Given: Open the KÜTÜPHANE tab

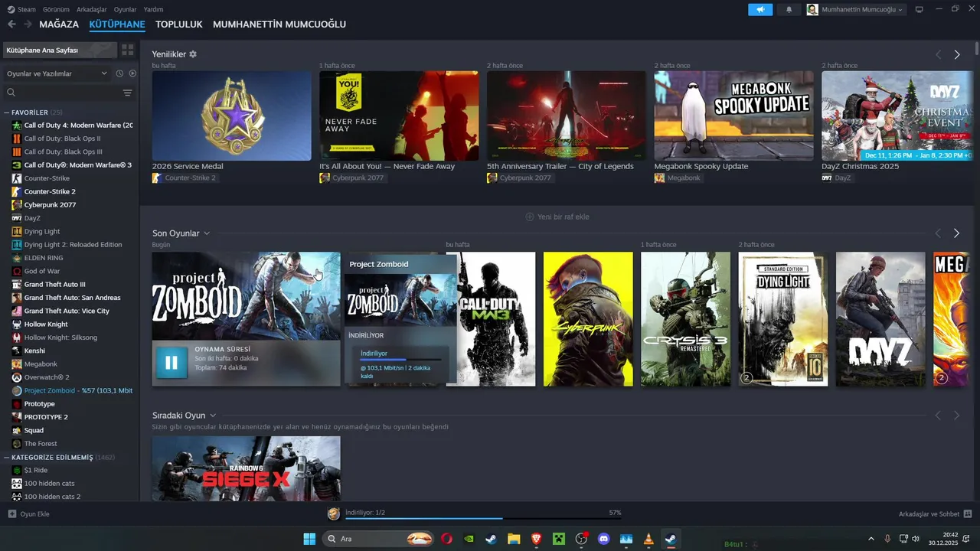Looking at the screenshot, I should pos(117,24).
